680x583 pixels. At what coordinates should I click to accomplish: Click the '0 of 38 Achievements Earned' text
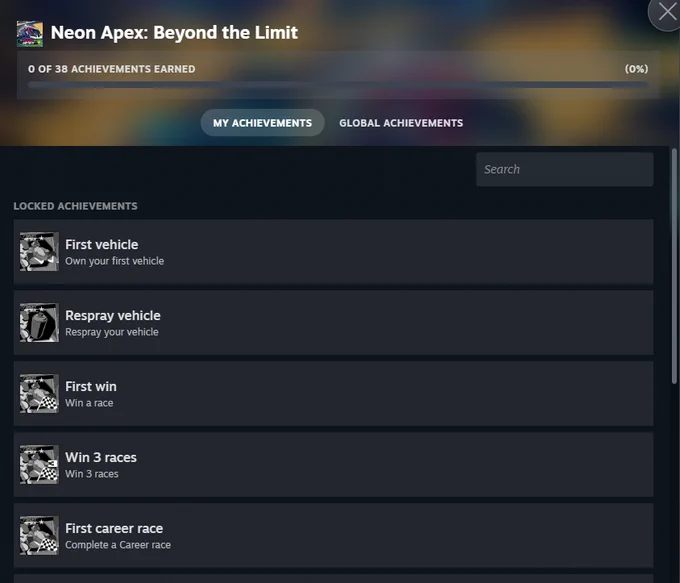click(x=111, y=69)
